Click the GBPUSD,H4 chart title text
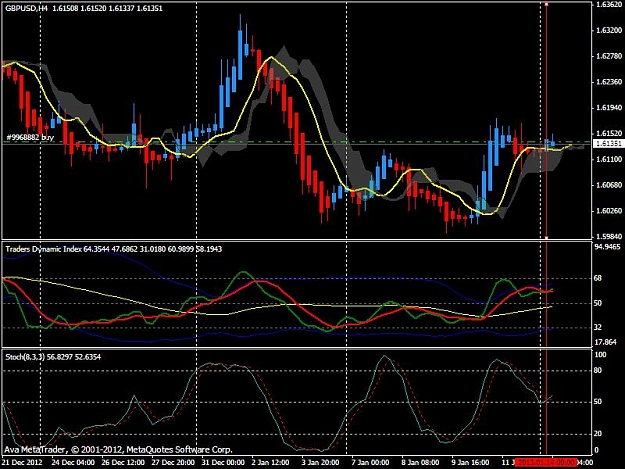The height and width of the screenshot is (469, 625). coord(26,8)
